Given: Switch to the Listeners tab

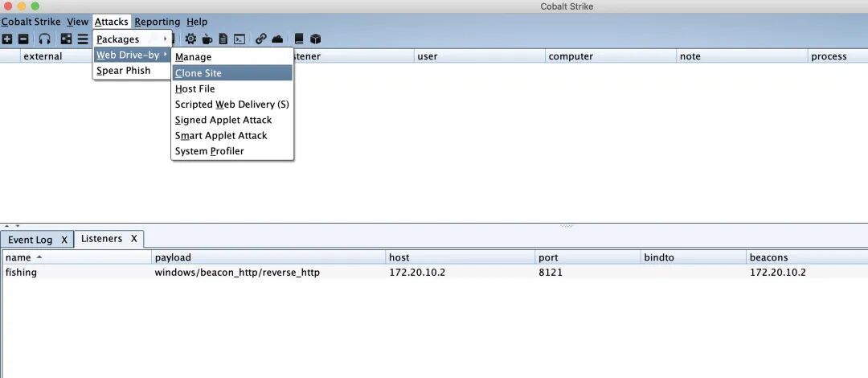Looking at the screenshot, I should click(x=101, y=238).
